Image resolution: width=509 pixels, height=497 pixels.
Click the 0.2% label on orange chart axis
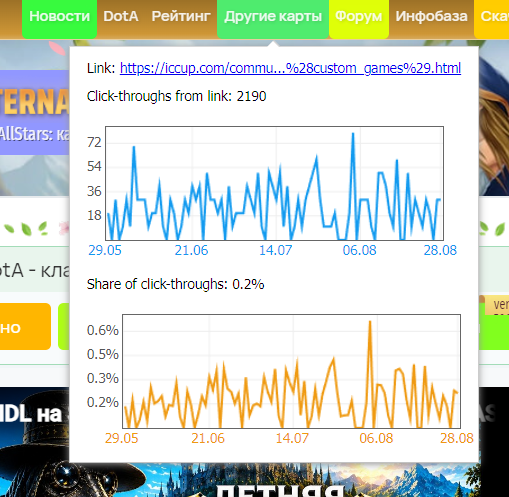(103, 403)
